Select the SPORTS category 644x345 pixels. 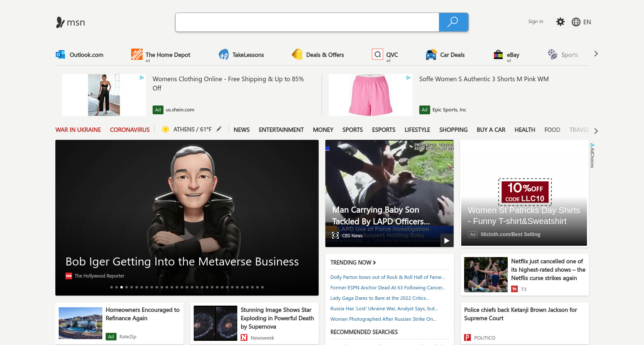pyautogui.click(x=353, y=130)
